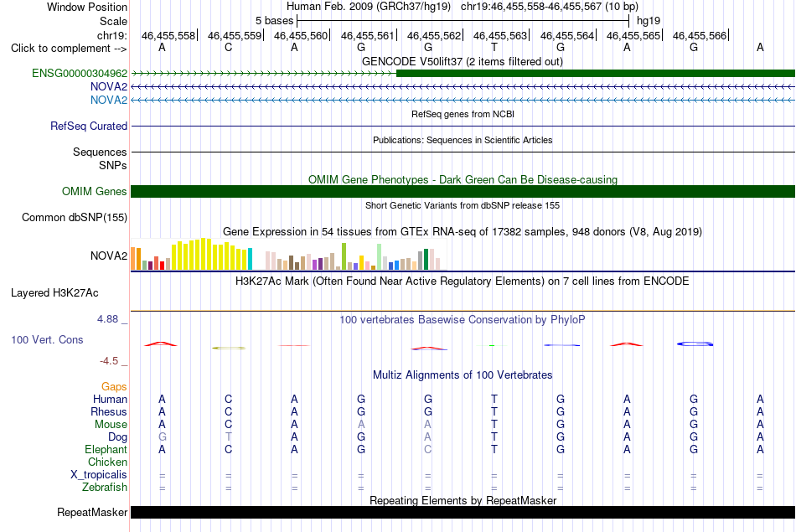796x532 pixels.
Task: Click the chr19:46,455,558-46,455,567 (10 bp) range text
Action: [550, 7]
